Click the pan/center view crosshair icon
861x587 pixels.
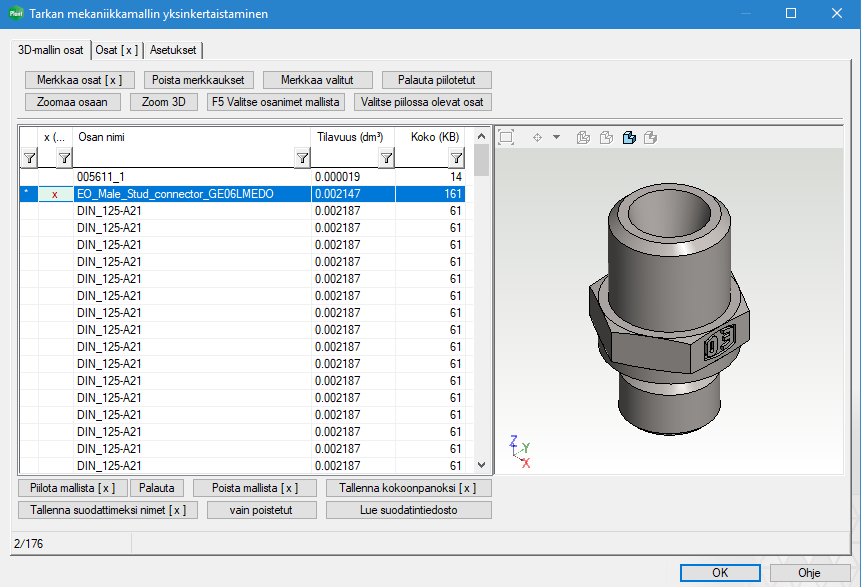click(x=537, y=137)
